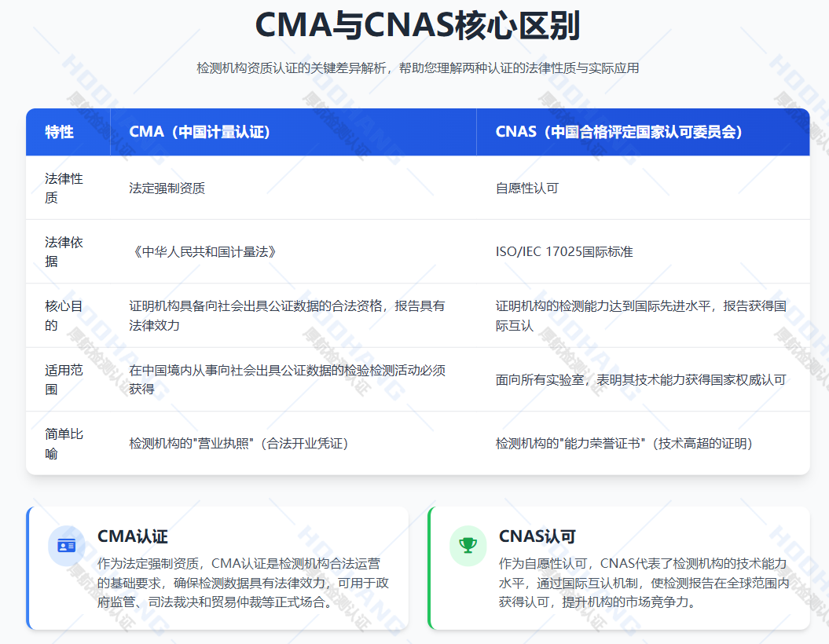
Task: Click the 检测机构的"营业执照" cell
Action: pos(239,444)
